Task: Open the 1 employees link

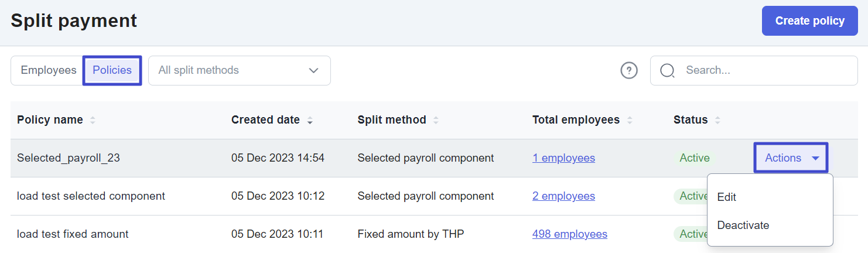Action: (563, 158)
